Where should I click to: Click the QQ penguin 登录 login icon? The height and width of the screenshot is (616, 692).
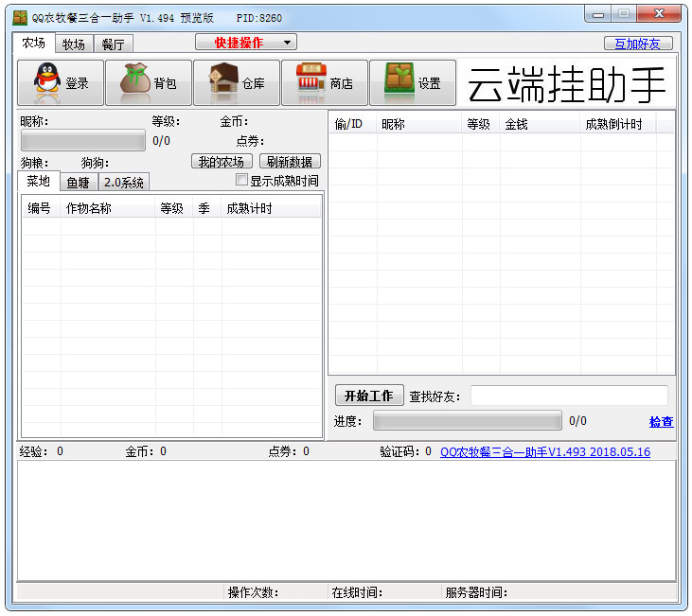pos(61,82)
